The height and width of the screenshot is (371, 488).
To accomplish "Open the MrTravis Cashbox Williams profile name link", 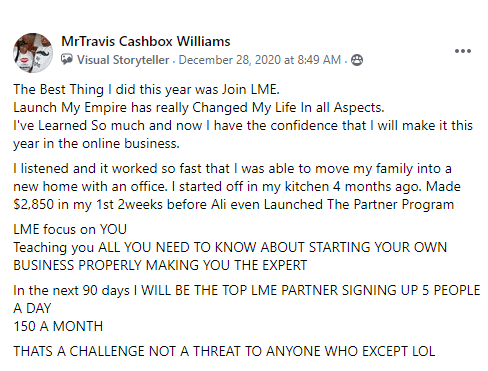I will coord(146,41).
